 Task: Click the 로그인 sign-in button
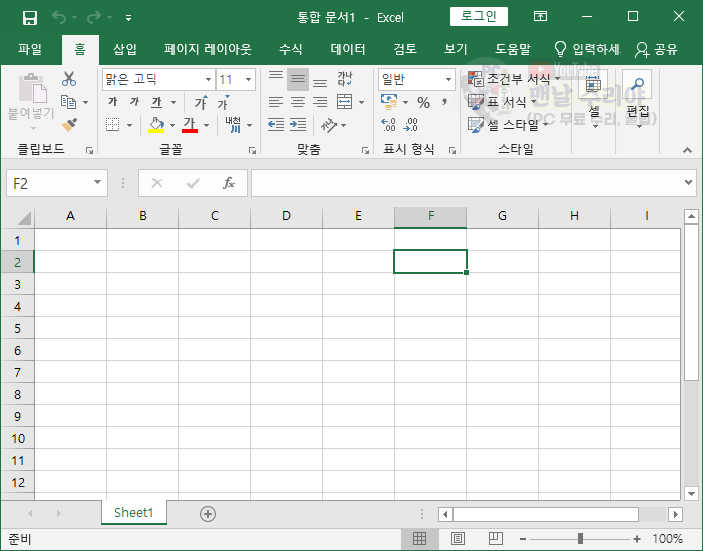(x=479, y=17)
